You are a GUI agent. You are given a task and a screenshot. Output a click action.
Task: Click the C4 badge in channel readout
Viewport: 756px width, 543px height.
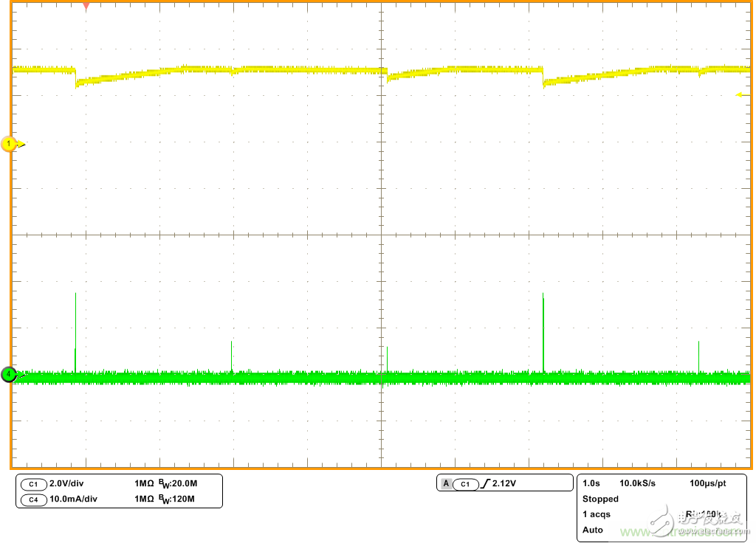click(x=32, y=499)
